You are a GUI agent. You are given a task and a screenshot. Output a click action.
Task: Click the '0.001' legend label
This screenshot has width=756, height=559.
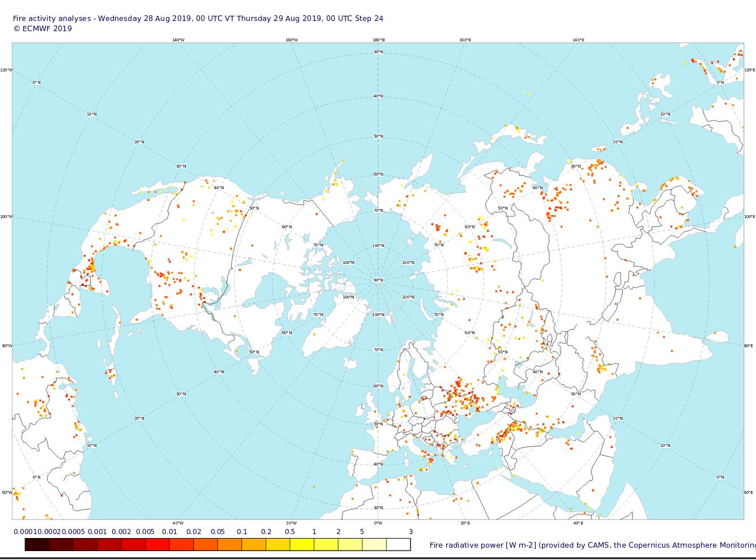tap(97, 532)
